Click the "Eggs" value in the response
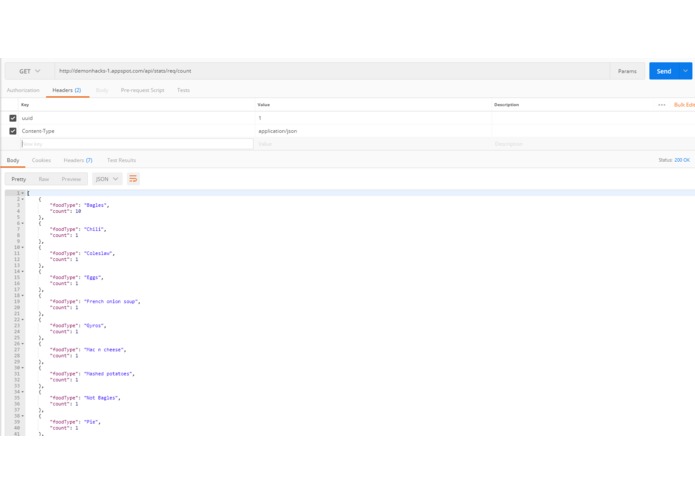Image resolution: width=695 pixels, height=494 pixels. [93, 277]
